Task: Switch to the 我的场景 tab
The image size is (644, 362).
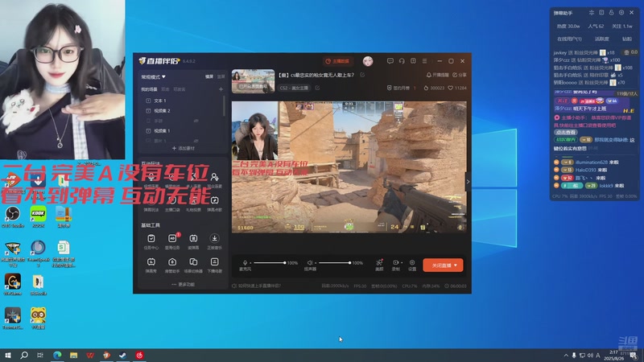Action: [x=149, y=89]
